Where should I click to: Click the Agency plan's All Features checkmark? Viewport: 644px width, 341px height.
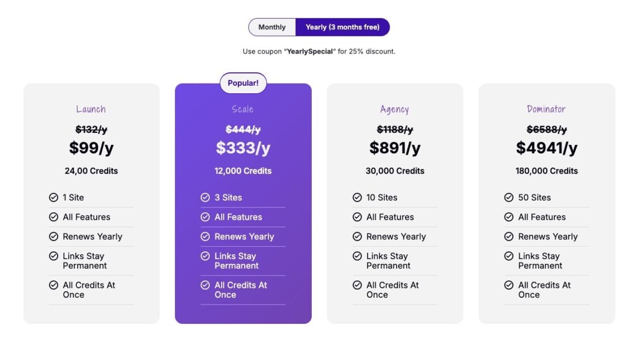pos(357,217)
